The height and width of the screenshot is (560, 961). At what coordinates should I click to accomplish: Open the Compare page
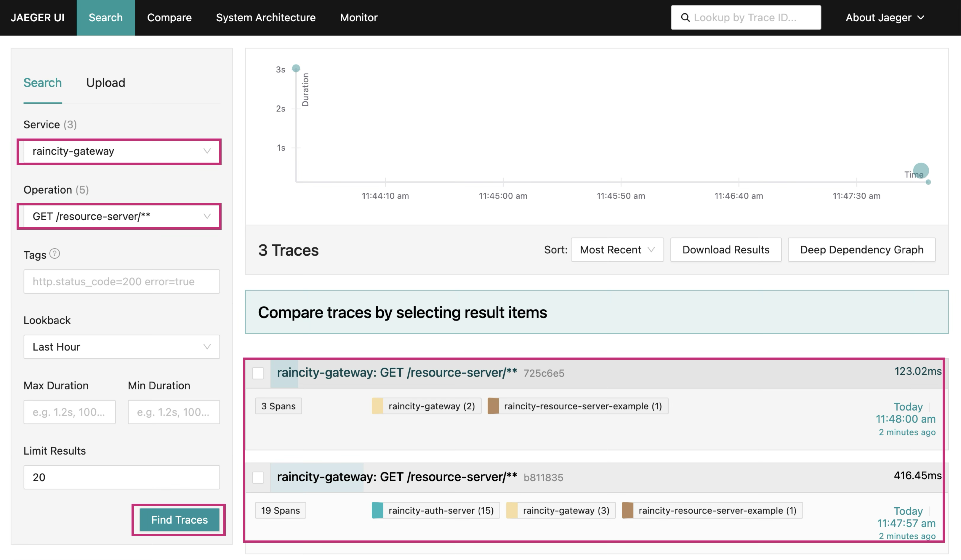click(x=169, y=17)
